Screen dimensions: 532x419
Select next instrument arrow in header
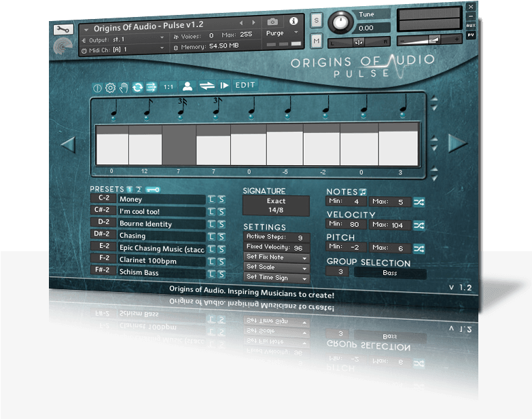tap(253, 22)
